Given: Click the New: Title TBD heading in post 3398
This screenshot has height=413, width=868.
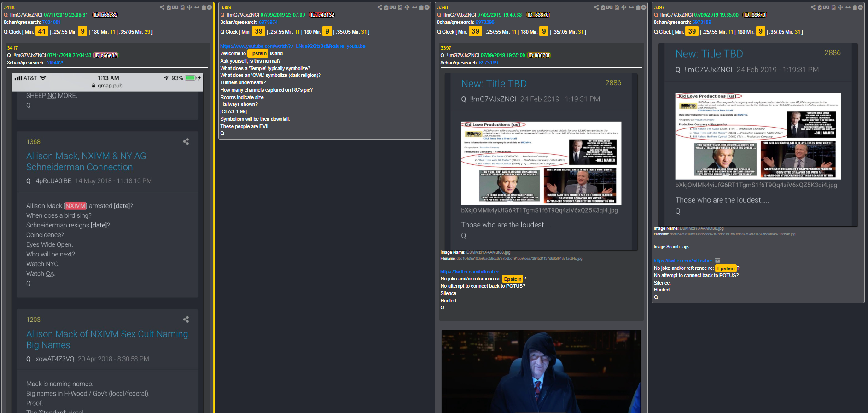Looking at the screenshot, I should (x=494, y=84).
